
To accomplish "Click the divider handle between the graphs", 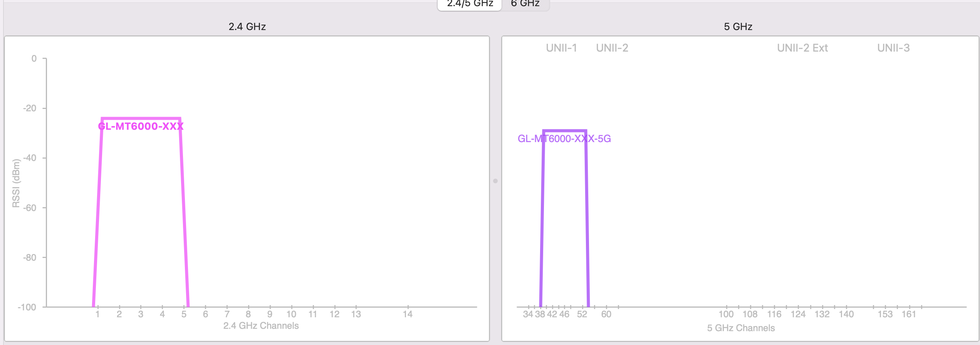I will coord(495,181).
